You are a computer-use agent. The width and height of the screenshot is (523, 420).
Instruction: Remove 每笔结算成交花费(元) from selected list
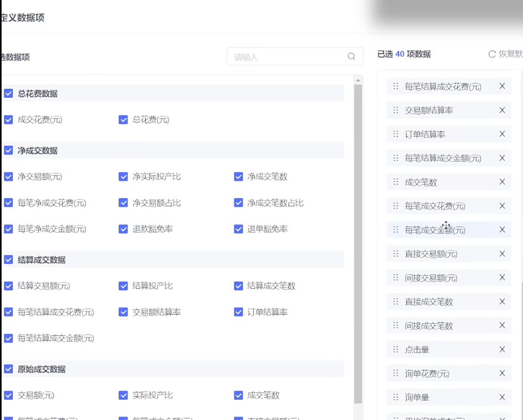502,86
